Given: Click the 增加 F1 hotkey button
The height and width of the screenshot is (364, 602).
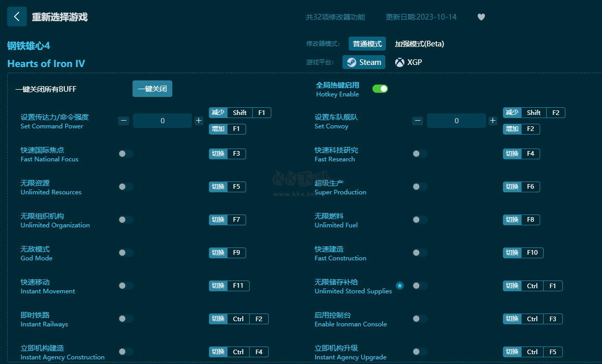Looking at the screenshot, I should point(227,129).
